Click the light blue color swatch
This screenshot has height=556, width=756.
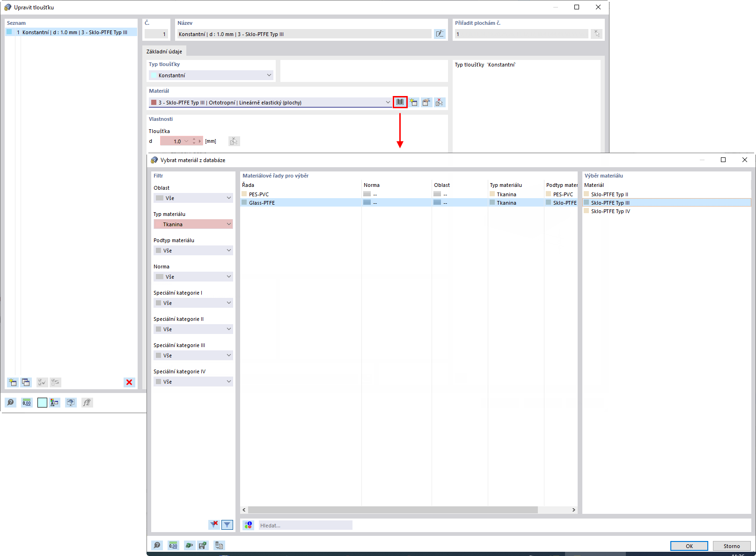(x=42, y=402)
